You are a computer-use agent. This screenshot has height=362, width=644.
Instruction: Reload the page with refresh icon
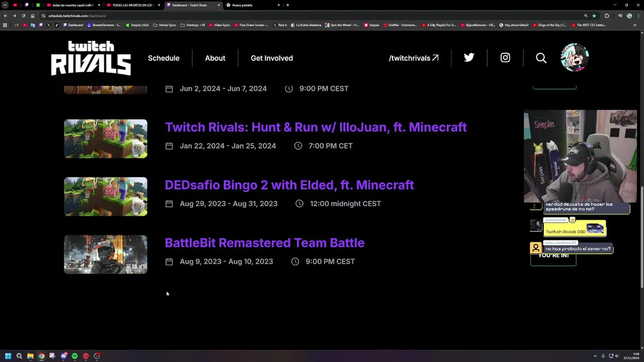pos(23,16)
